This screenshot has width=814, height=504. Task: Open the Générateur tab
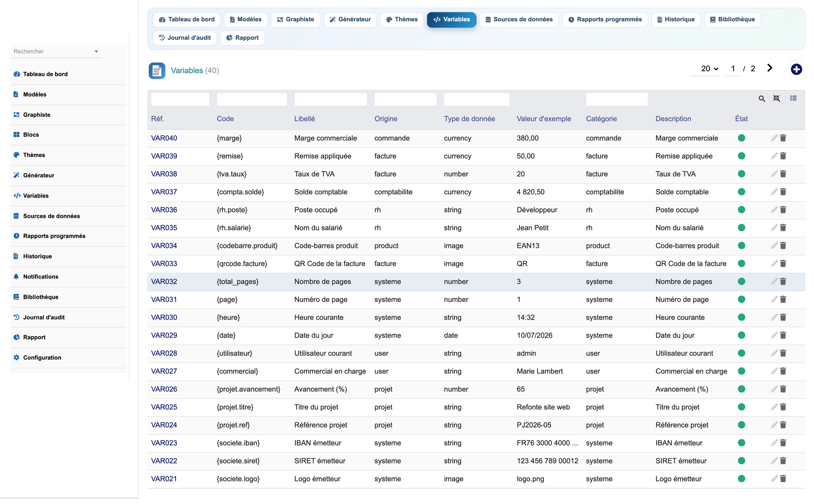(350, 20)
